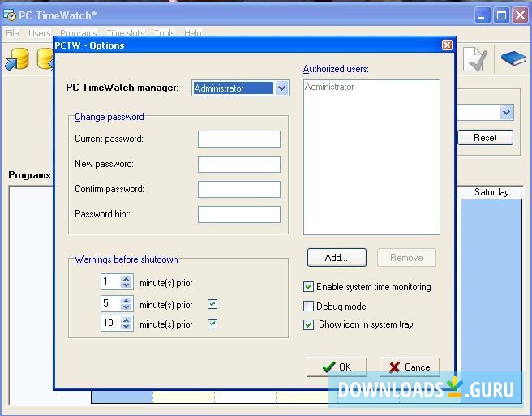Click the Confirm password field

tap(239, 189)
